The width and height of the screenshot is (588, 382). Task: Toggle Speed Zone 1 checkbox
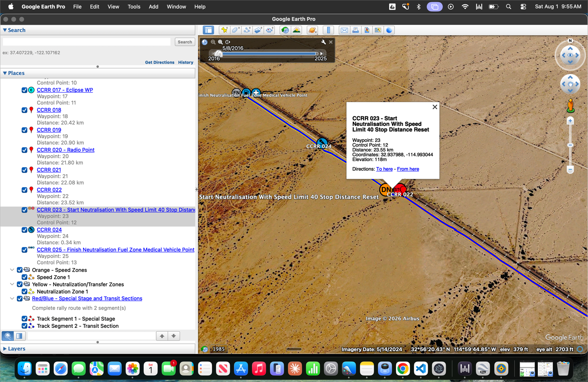(x=24, y=277)
